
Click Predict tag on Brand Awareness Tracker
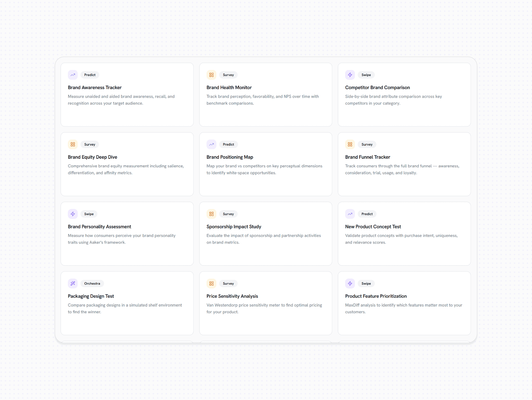[x=90, y=75]
